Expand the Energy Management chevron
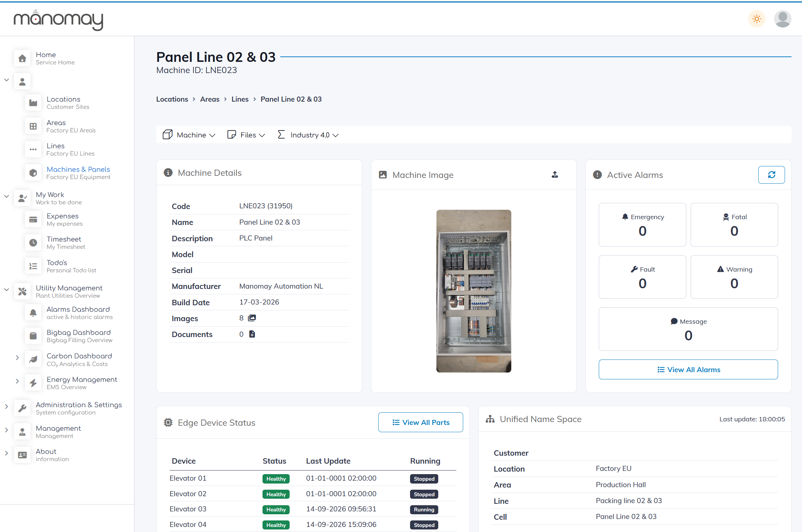Image resolution: width=802 pixels, height=532 pixels. point(17,381)
